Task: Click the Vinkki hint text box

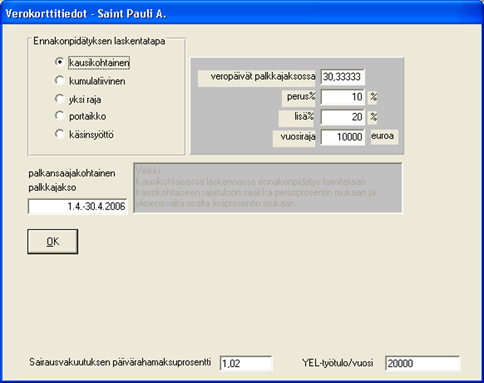Action: tap(268, 188)
